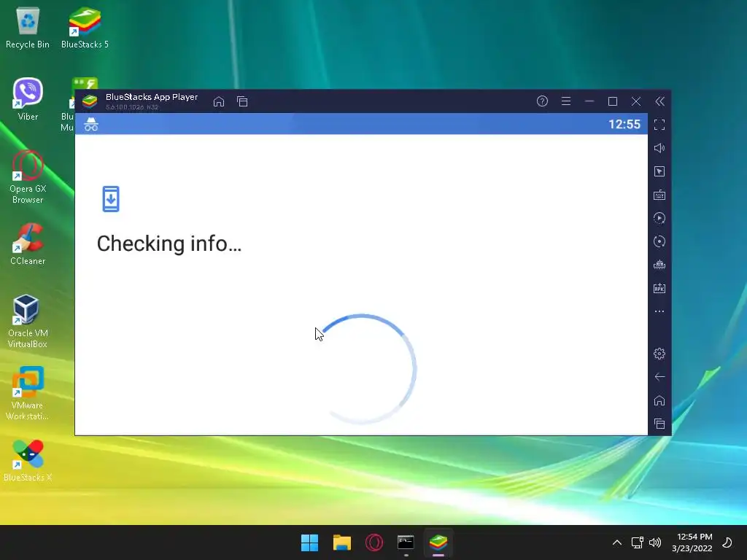Collapse the BlueStacks side toolbar
This screenshot has height=560, width=747.
pyautogui.click(x=659, y=101)
